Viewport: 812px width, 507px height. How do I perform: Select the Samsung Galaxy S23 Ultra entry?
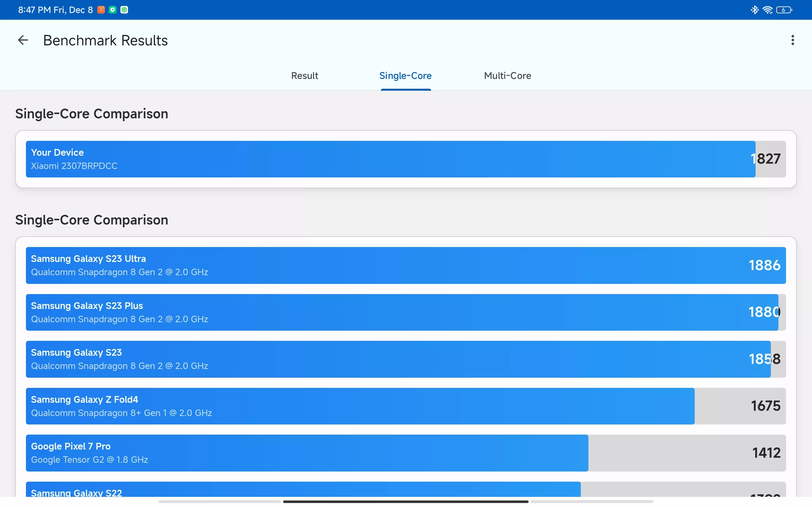tap(406, 265)
